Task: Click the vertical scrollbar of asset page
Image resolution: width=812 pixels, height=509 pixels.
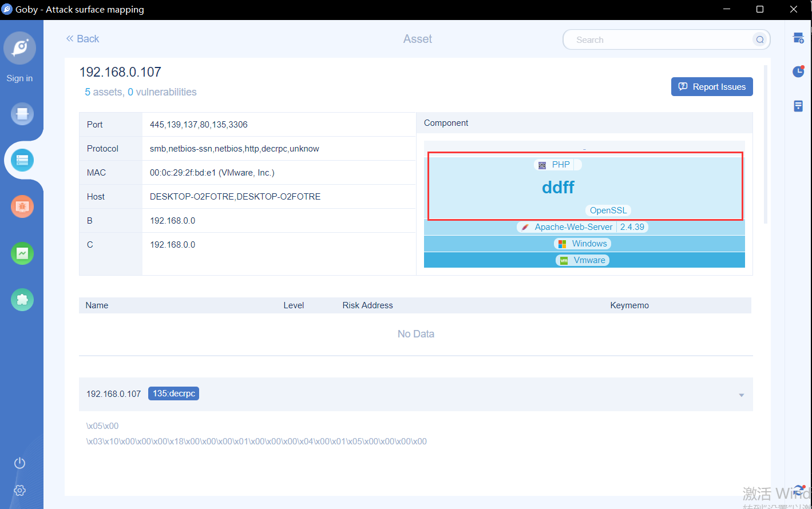Action: click(x=766, y=144)
